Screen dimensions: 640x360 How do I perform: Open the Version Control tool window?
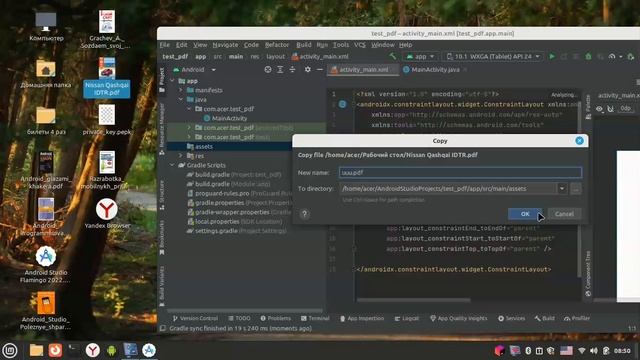tap(195, 318)
